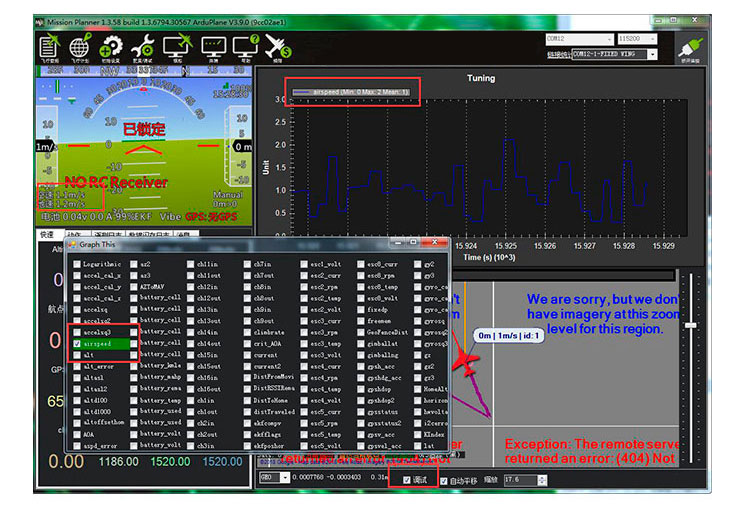Open Initial Setup gear icon
Image resolution: width=750 pixels, height=509 pixels.
111,47
